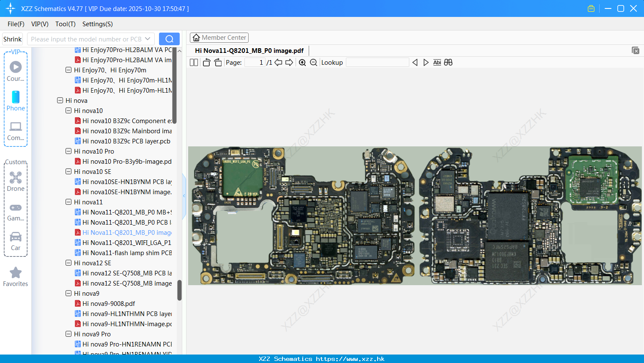Click the page number input field

pyautogui.click(x=255, y=63)
